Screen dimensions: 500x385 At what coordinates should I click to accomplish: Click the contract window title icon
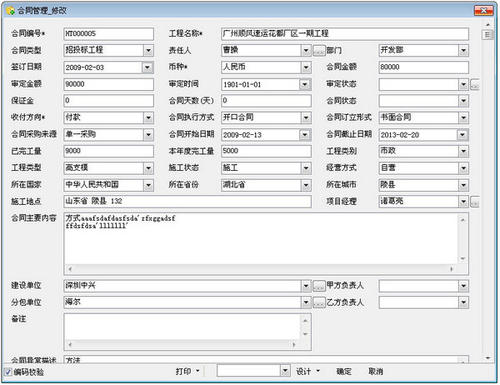11,11
